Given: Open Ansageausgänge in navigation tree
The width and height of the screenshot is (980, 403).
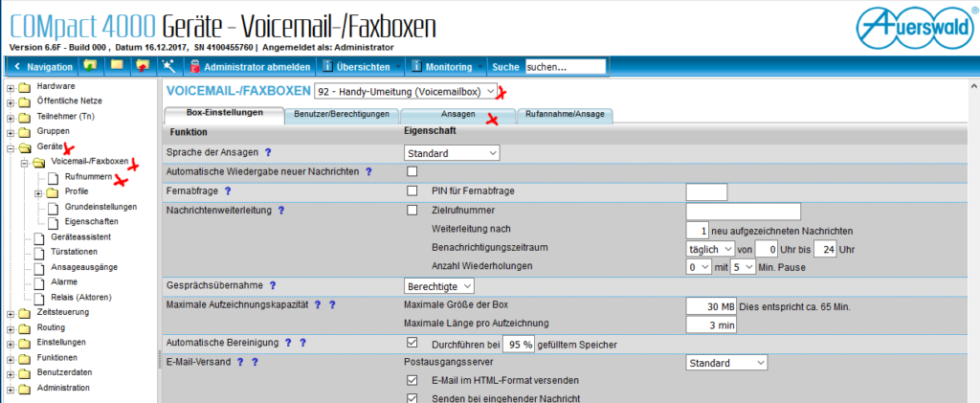Looking at the screenshot, I should click(x=84, y=267).
